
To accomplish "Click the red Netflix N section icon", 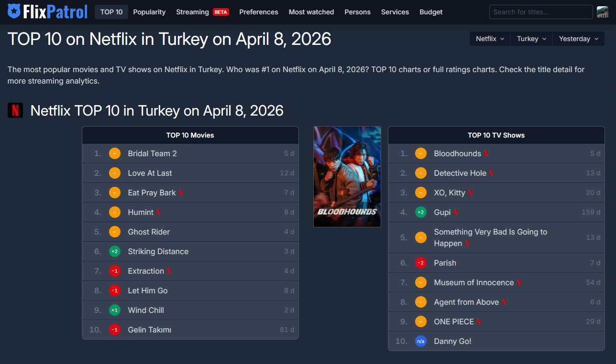I will [15, 110].
